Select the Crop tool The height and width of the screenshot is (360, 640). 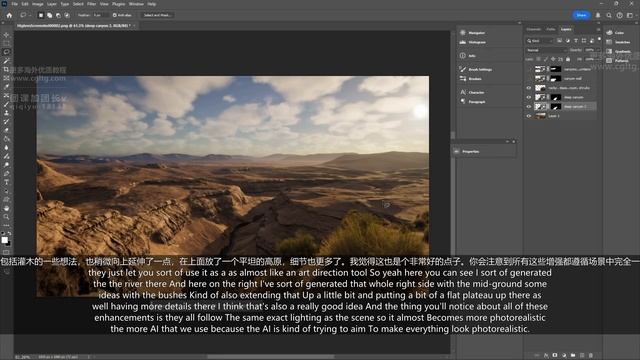click(x=6, y=69)
